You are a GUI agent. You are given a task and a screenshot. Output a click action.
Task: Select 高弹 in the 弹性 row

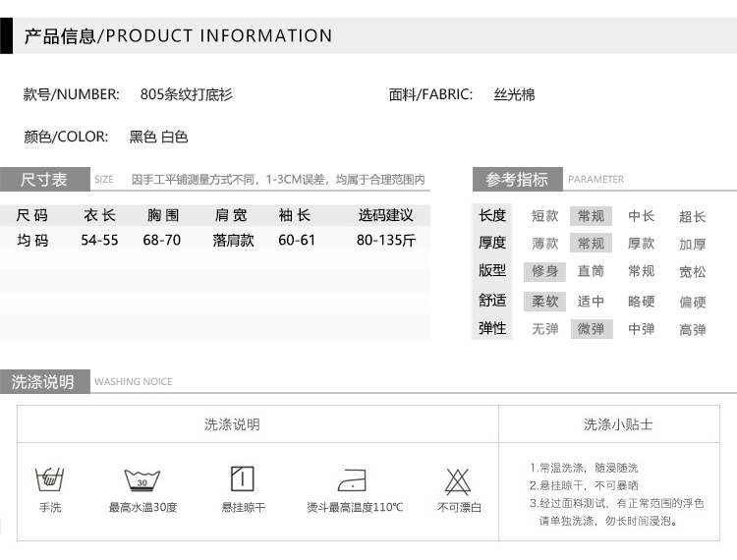(692, 330)
